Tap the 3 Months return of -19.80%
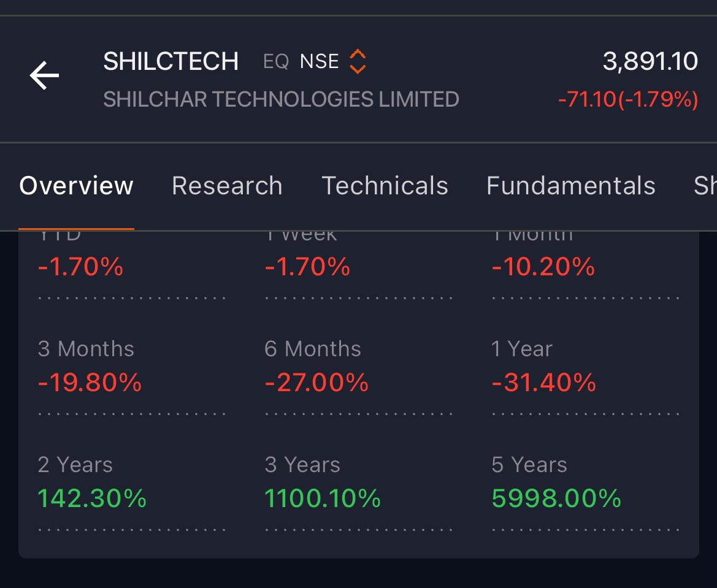Screen dimensions: 717x588 [x=90, y=382]
